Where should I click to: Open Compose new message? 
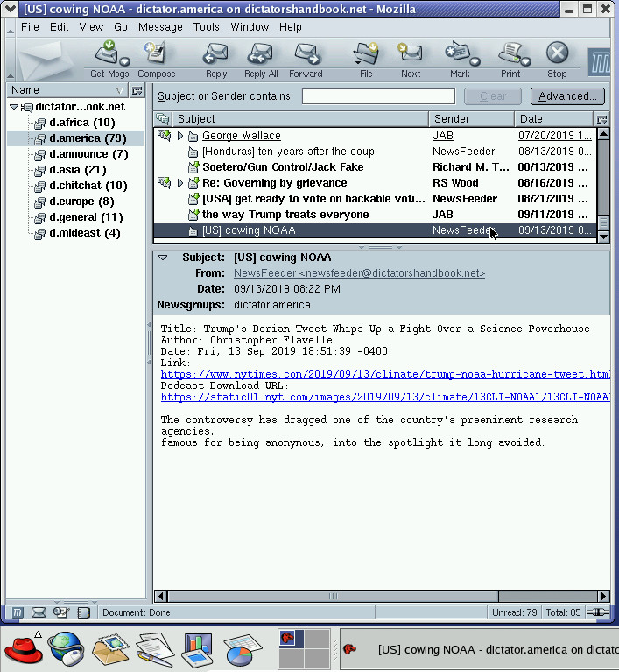(x=157, y=60)
